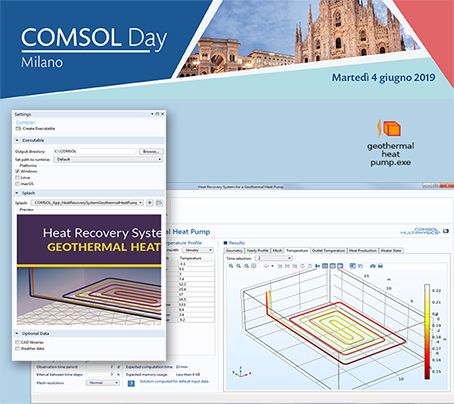Click the Output directory input field
454x404 pixels.
(x=95, y=151)
